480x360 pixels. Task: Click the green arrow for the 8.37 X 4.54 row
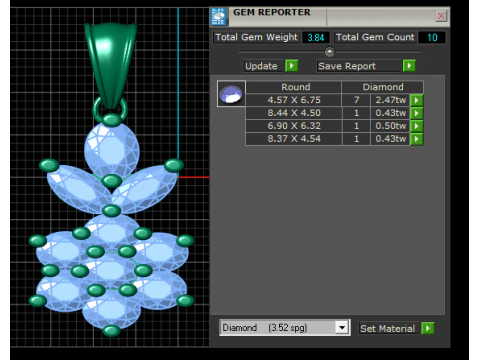coord(416,139)
